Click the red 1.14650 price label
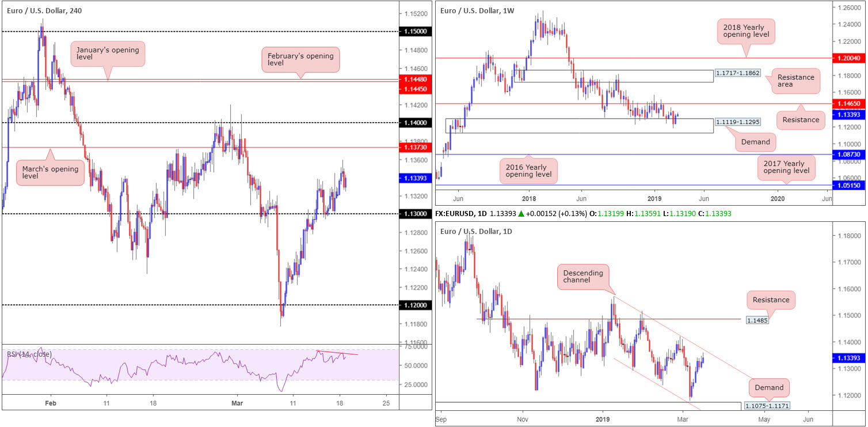This screenshot has height=427, width=868. click(x=848, y=104)
